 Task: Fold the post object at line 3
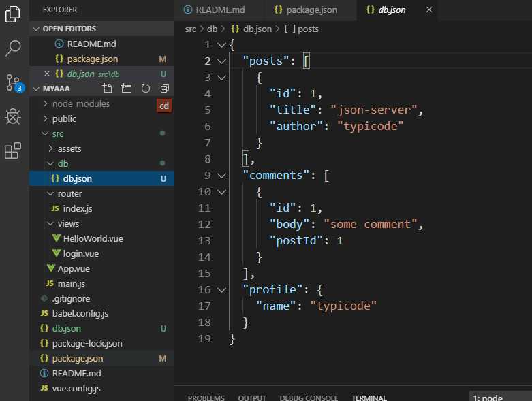pos(221,78)
